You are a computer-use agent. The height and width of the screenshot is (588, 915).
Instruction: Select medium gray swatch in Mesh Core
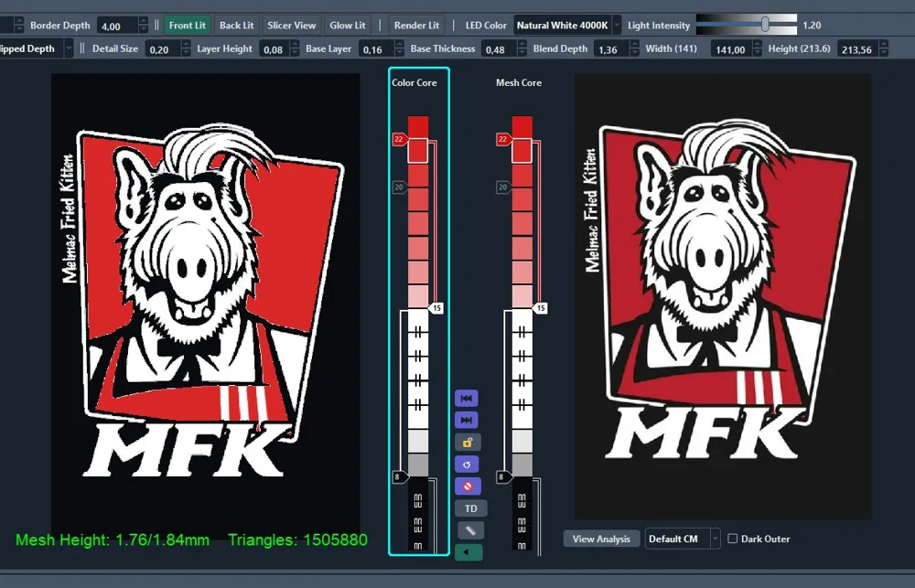(x=522, y=465)
